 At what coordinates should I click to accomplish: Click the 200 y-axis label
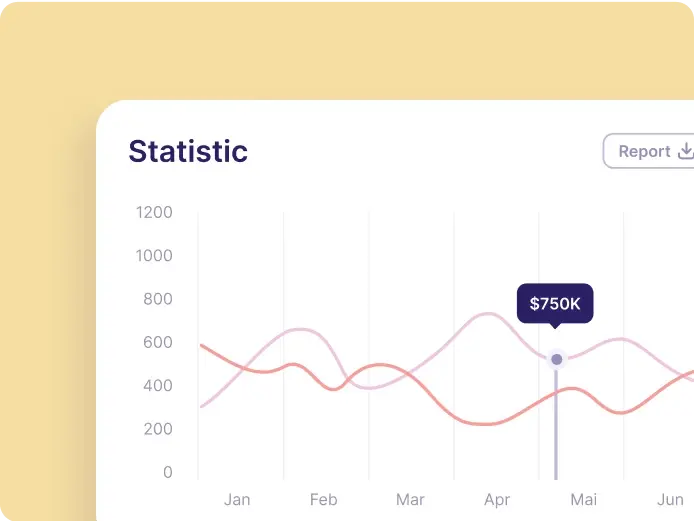pos(158,429)
